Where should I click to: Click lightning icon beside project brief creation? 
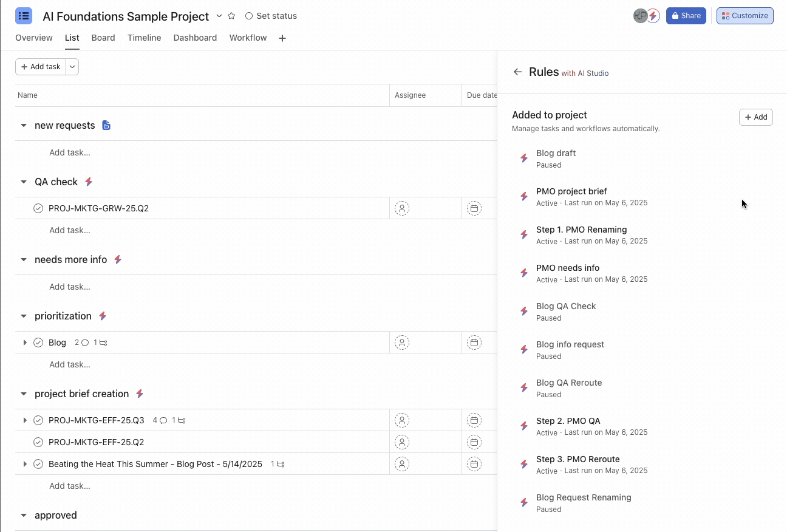point(140,394)
